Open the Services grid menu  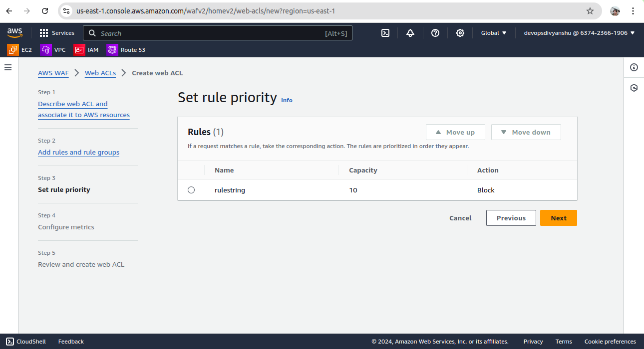tap(57, 33)
